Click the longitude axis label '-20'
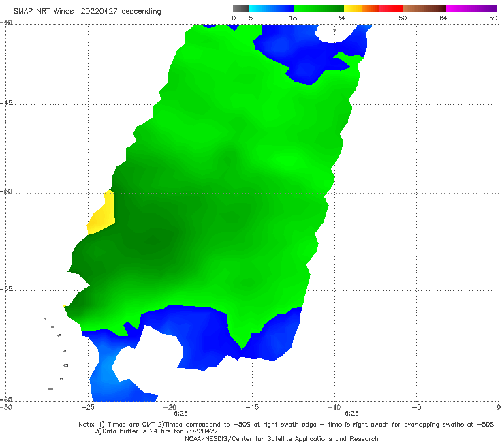The width and height of the screenshot is (504, 443). coord(170,407)
